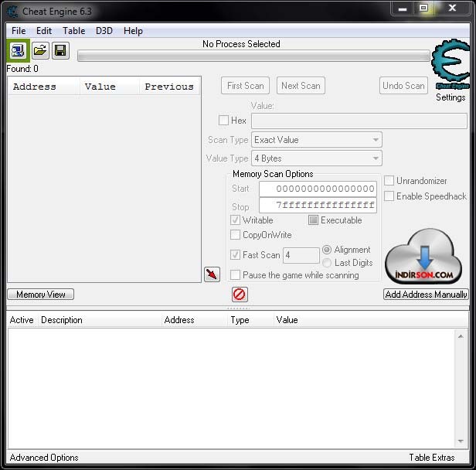
Task: Click the indirson.com cloud download image
Action: point(424,256)
